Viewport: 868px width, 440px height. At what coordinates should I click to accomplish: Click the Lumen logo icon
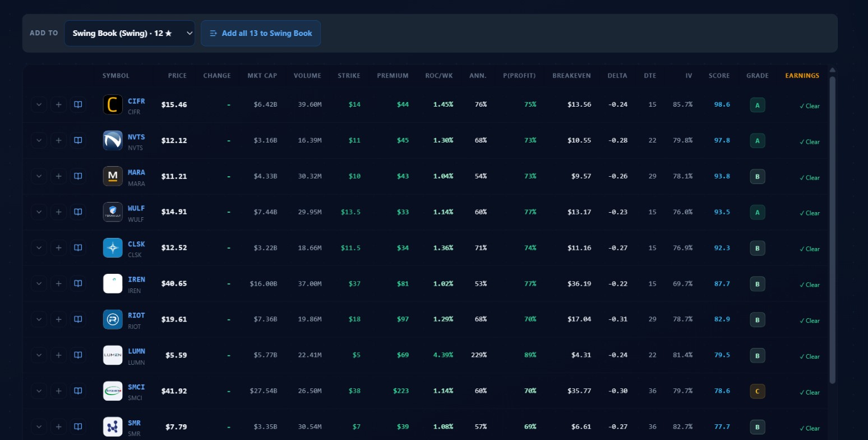click(x=113, y=355)
